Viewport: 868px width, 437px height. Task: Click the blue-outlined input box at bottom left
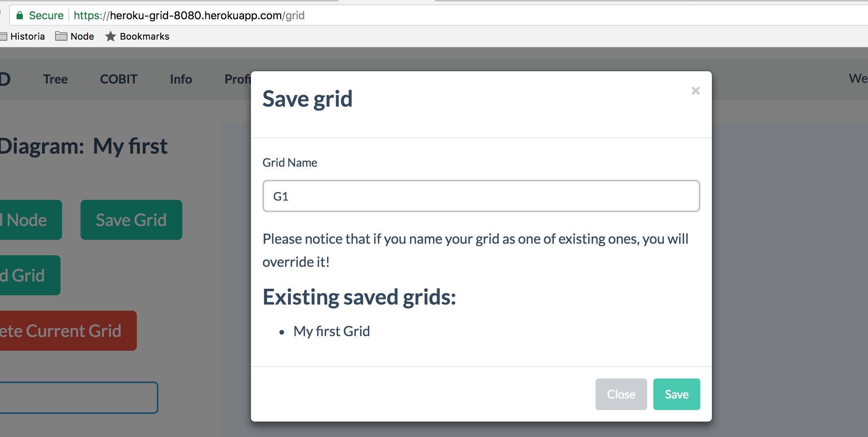tap(77, 397)
